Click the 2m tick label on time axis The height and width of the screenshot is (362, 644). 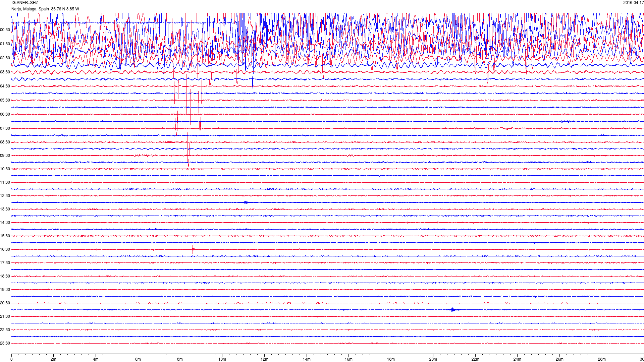click(x=53, y=359)
